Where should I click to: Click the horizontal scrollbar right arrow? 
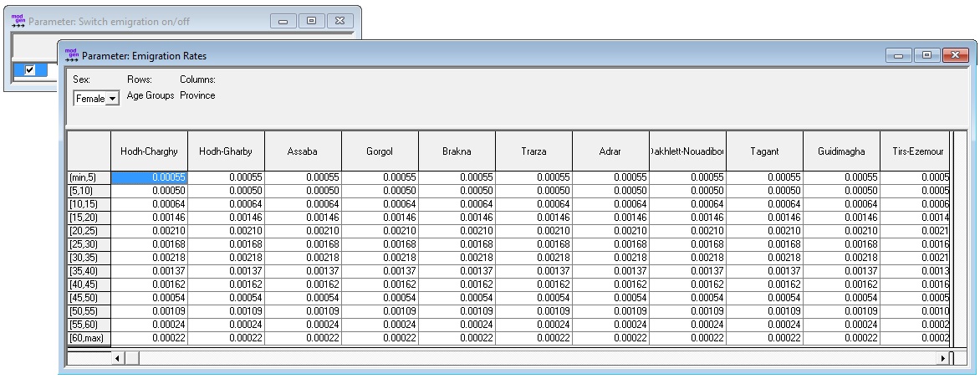tap(944, 358)
